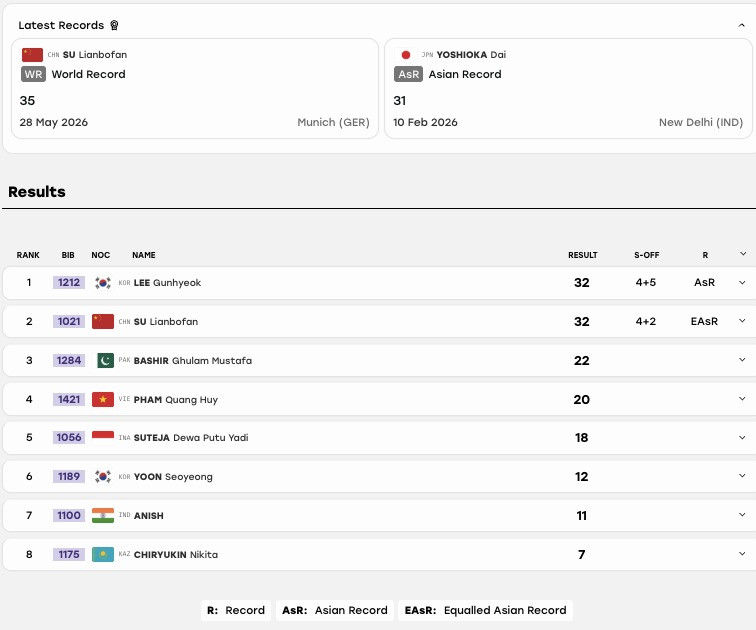Click the EAsR record tag for SU Lianbofan
The height and width of the screenshot is (630, 756).
click(x=704, y=322)
